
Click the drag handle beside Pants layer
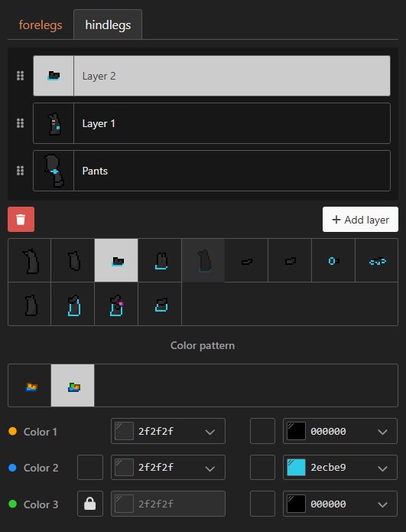[x=21, y=171]
